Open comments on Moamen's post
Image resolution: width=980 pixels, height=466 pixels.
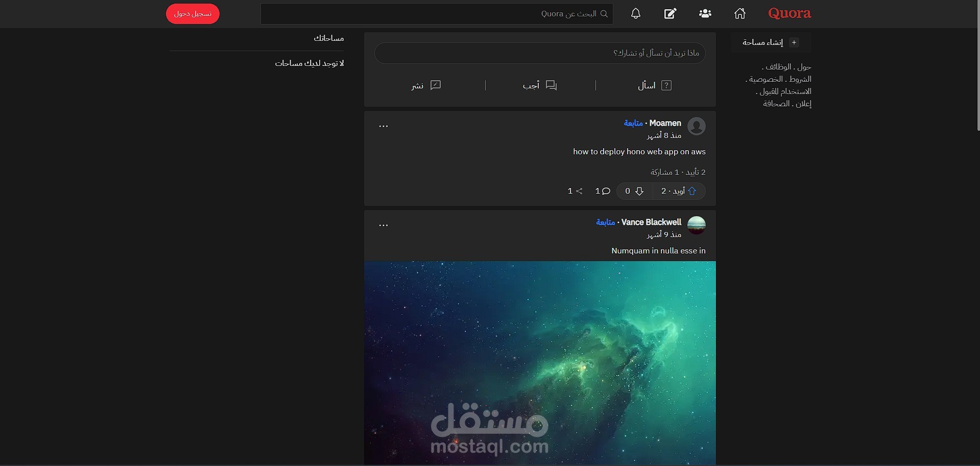[x=603, y=191]
